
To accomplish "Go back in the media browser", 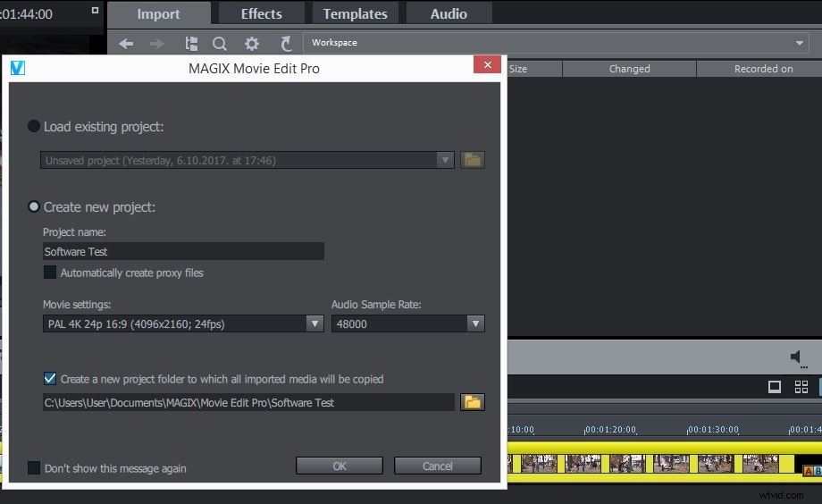I will point(126,44).
